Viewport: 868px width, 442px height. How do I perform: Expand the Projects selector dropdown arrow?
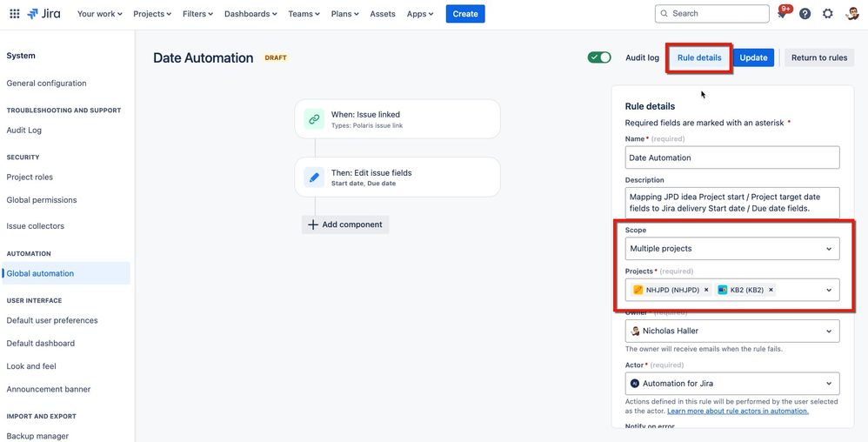(829, 290)
